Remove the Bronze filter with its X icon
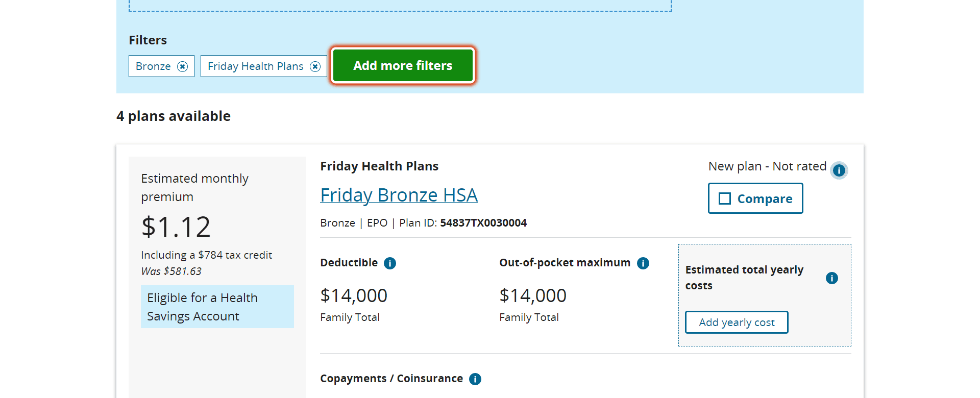This screenshot has width=980, height=398. pos(182,66)
